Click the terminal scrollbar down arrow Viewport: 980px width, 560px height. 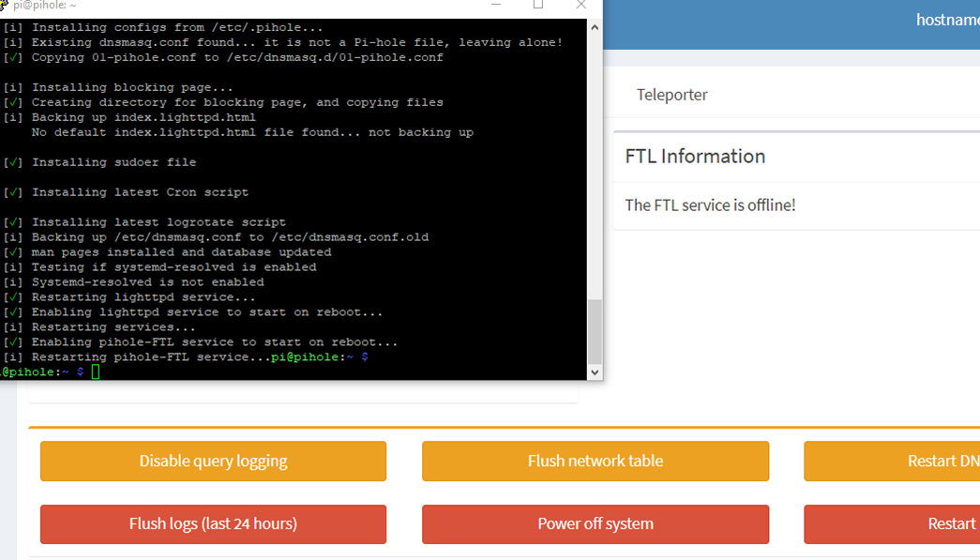pyautogui.click(x=595, y=371)
